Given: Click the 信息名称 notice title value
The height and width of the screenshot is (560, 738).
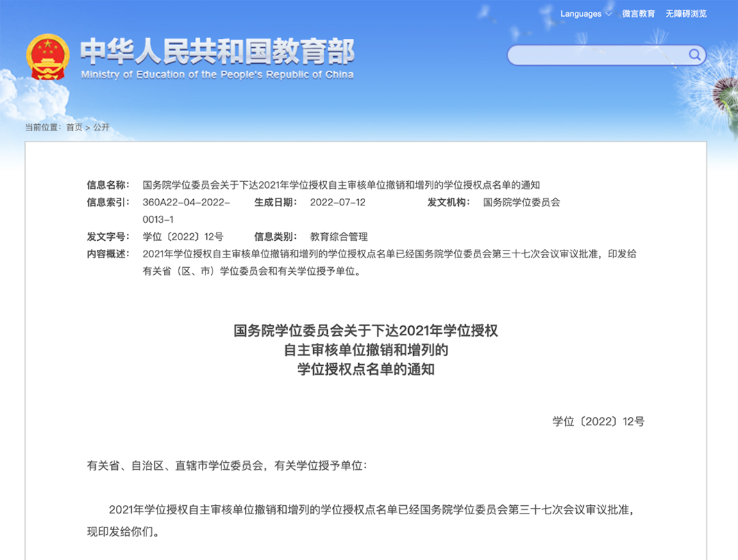Looking at the screenshot, I should (341, 185).
